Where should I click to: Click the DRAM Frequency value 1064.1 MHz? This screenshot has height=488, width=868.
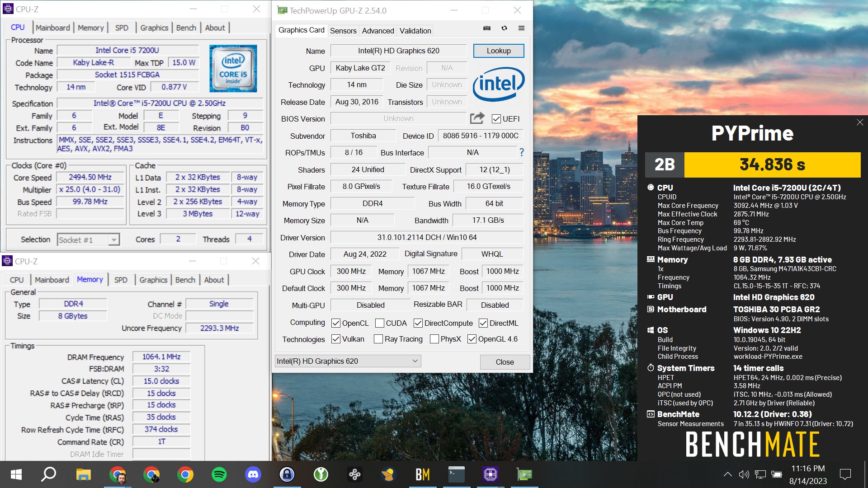click(x=161, y=357)
